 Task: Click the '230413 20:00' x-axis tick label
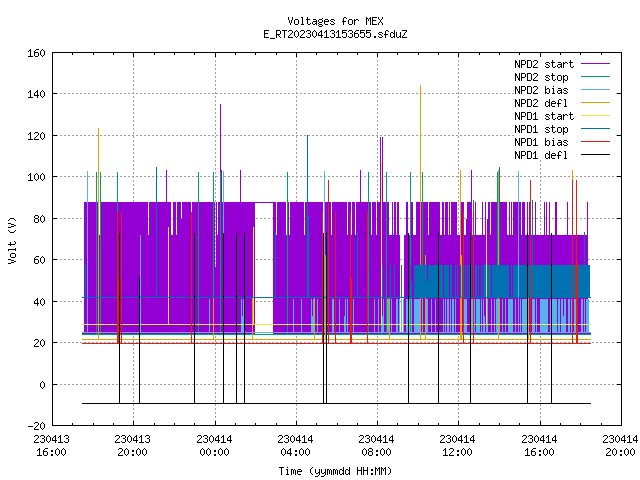[x=133, y=446]
